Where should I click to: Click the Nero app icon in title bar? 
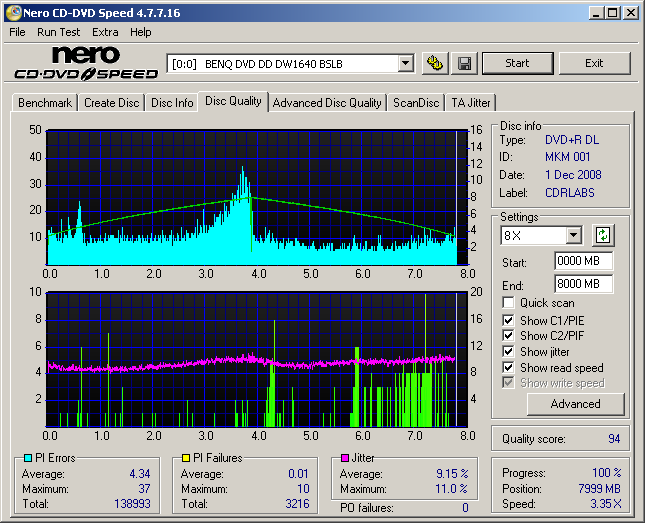(13, 13)
